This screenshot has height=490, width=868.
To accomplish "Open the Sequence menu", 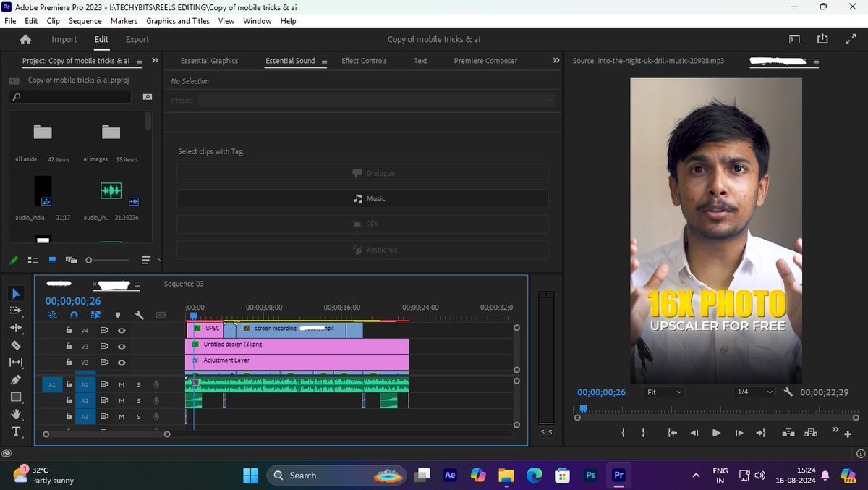I will (85, 21).
